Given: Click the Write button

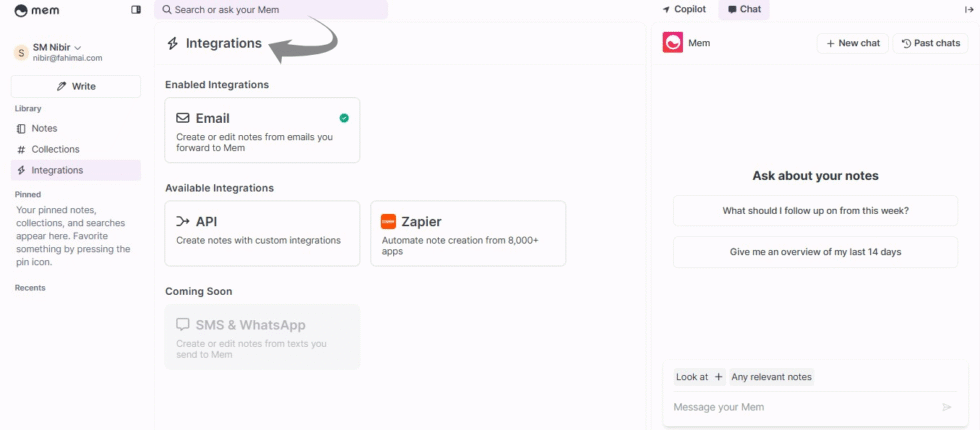Looking at the screenshot, I should tap(76, 86).
